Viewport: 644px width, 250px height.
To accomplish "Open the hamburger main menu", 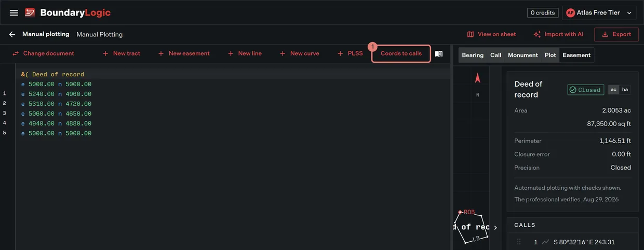I will click(14, 12).
